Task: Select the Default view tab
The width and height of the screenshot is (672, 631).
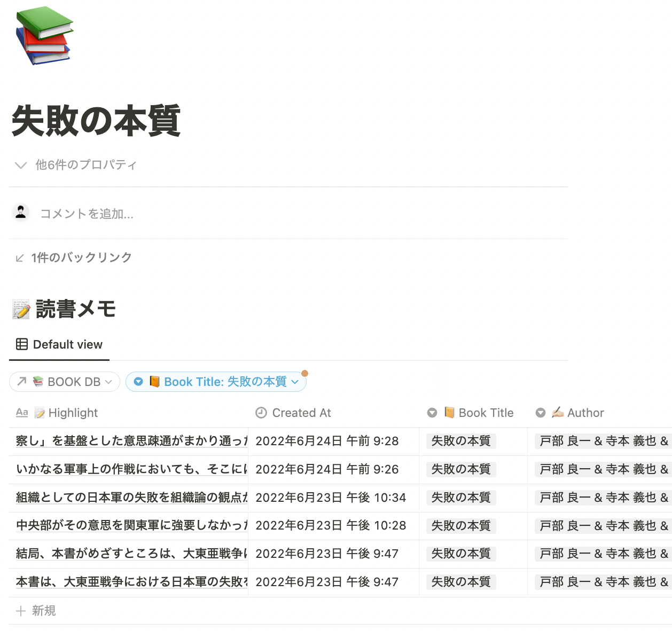Action: click(x=59, y=344)
